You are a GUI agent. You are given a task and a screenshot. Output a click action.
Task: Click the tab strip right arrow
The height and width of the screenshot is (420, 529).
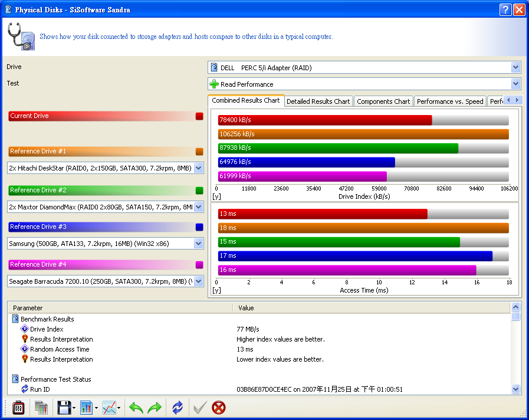tap(517, 100)
